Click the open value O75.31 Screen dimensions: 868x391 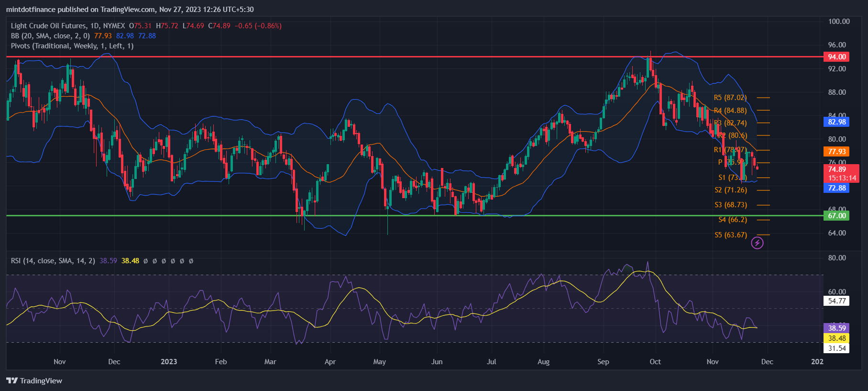(x=140, y=26)
